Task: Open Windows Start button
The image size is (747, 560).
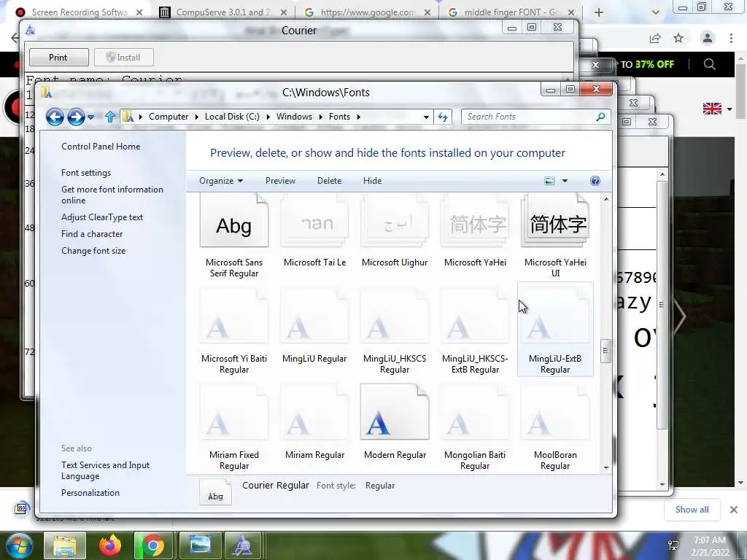Action: [19, 545]
